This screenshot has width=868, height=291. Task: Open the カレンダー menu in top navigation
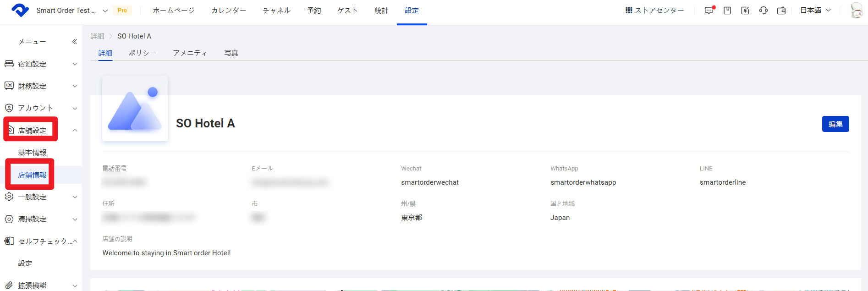pyautogui.click(x=228, y=11)
